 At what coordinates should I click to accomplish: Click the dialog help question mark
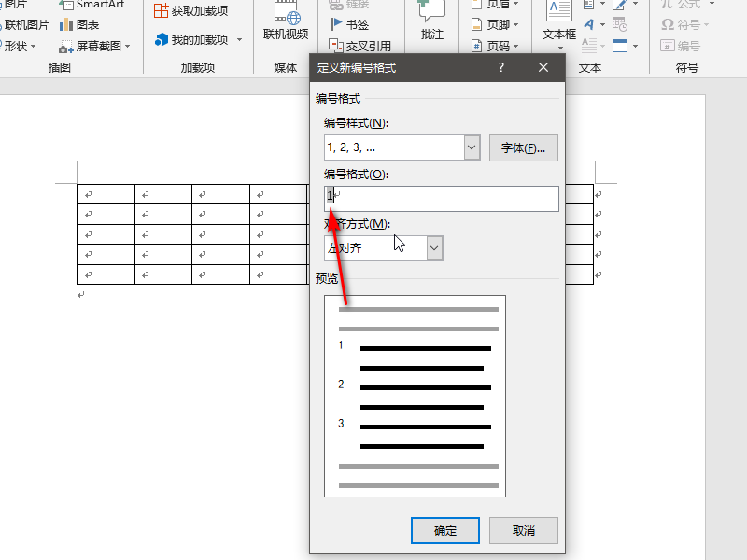(501, 67)
